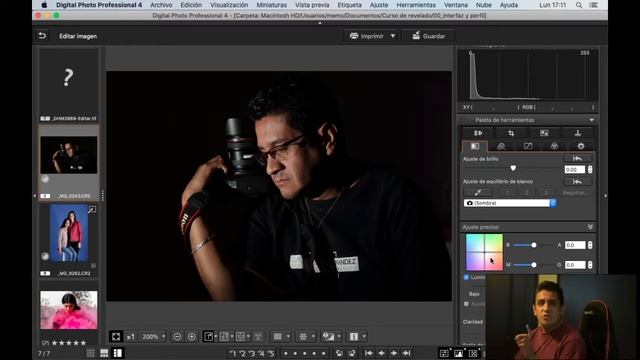Open the shooting info dropdown arrow

[364, 336]
